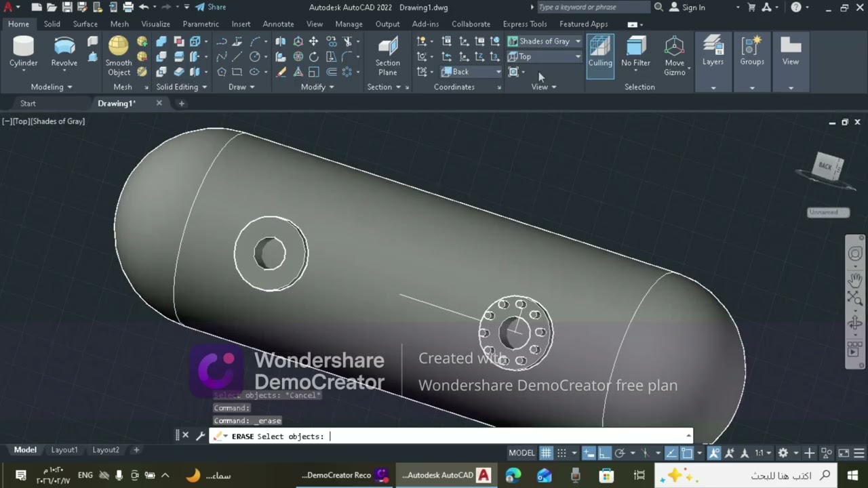Select the Move Gizmo tool
Viewport: 868px width, 488px height.
pyautogui.click(x=675, y=56)
